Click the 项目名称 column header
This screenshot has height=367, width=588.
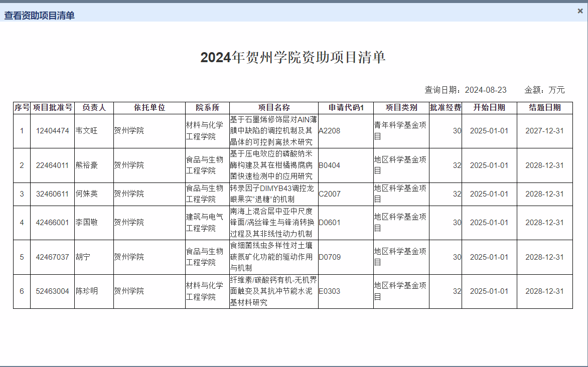[273, 108]
